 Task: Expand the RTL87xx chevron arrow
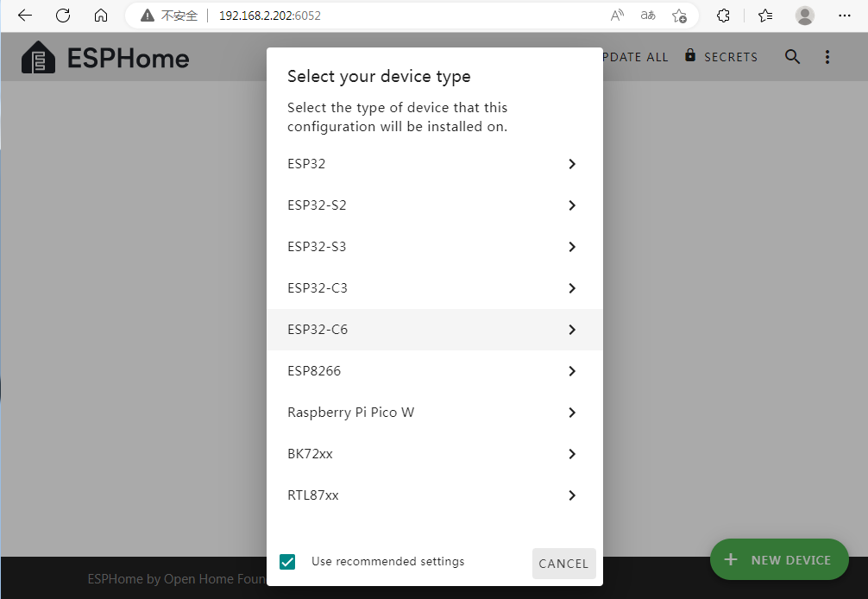tap(571, 495)
